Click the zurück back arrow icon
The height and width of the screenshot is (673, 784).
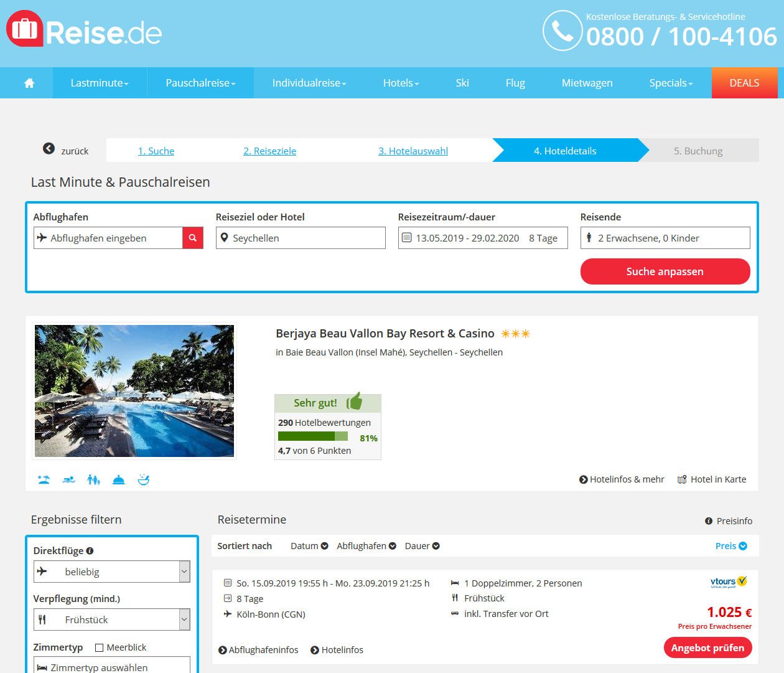[x=49, y=148]
